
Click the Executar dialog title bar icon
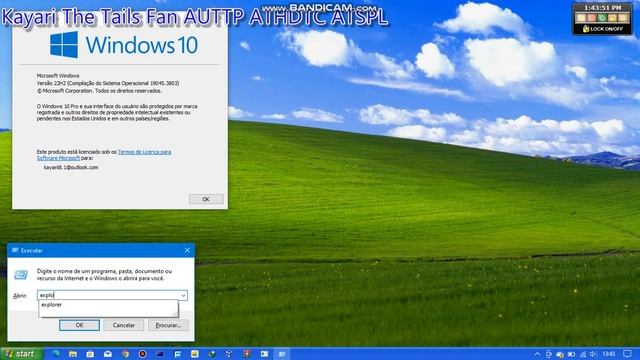click(15, 250)
